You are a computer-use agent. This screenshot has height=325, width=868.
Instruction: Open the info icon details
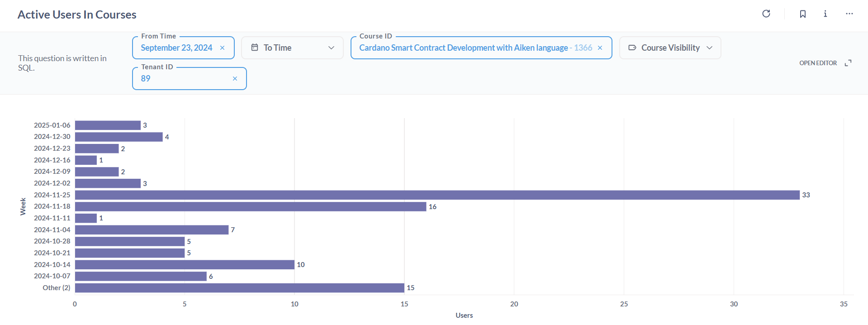click(825, 14)
